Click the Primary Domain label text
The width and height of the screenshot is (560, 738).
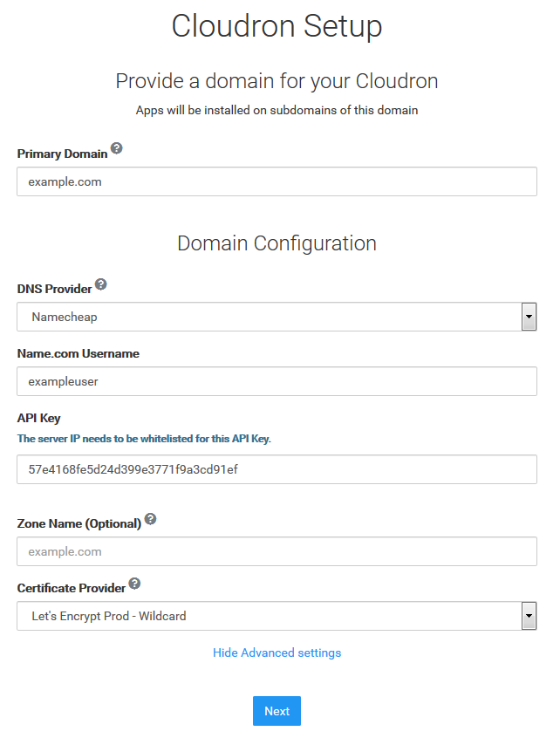pos(63,154)
